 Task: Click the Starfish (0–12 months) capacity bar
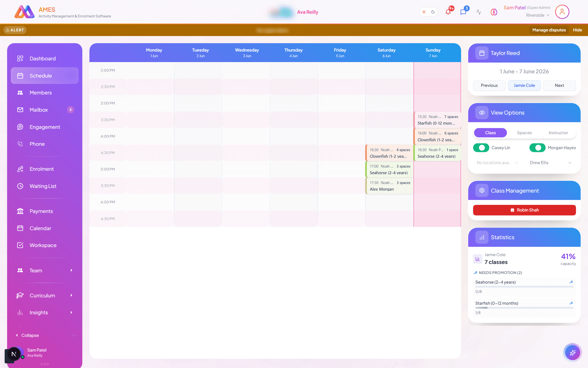pyautogui.click(x=524, y=308)
